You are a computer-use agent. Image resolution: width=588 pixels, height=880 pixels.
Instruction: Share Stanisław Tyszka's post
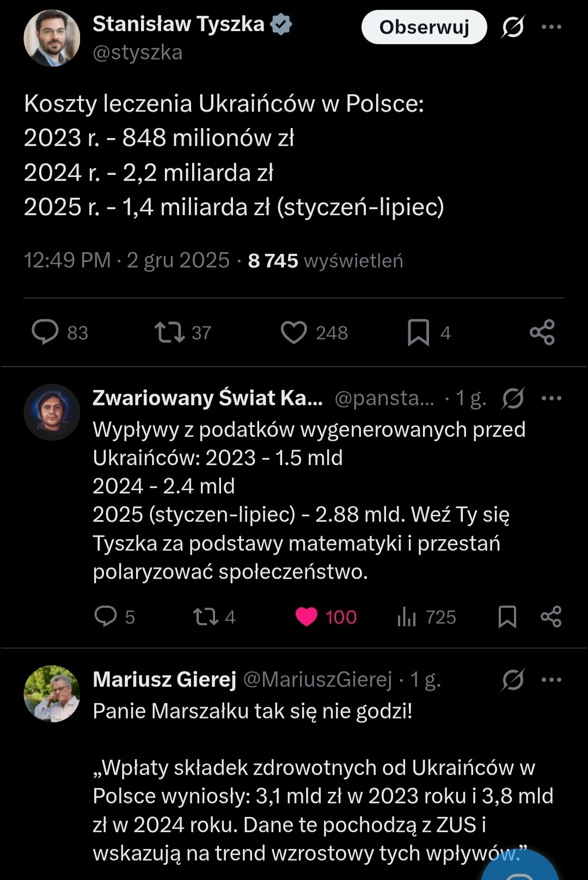pyautogui.click(x=542, y=332)
